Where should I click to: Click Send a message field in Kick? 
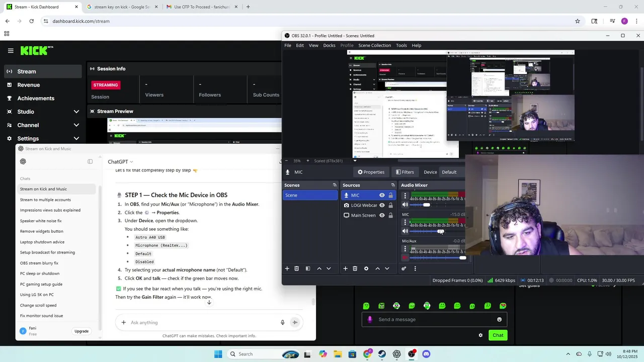point(434,319)
